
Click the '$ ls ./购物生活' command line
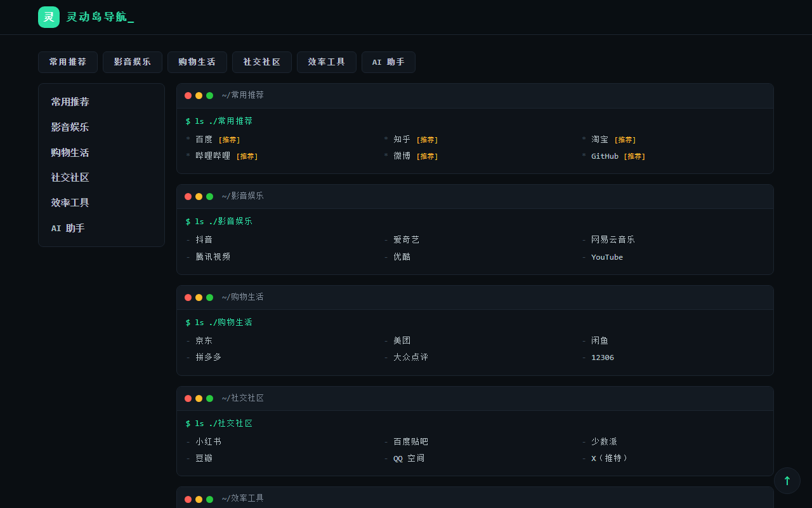click(219, 323)
